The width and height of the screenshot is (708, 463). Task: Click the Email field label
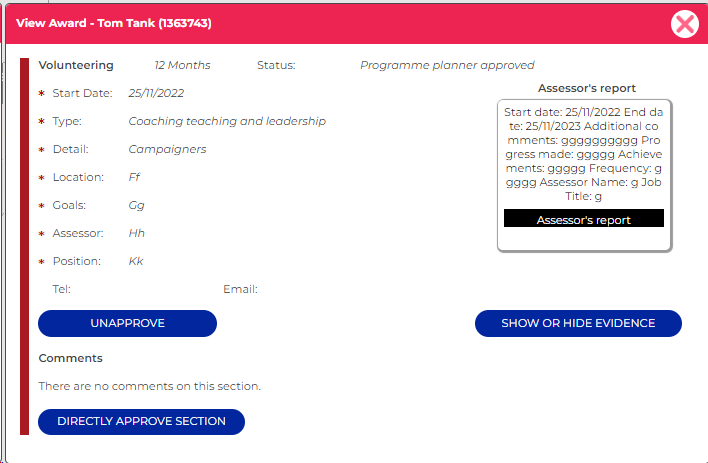pos(240,289)
